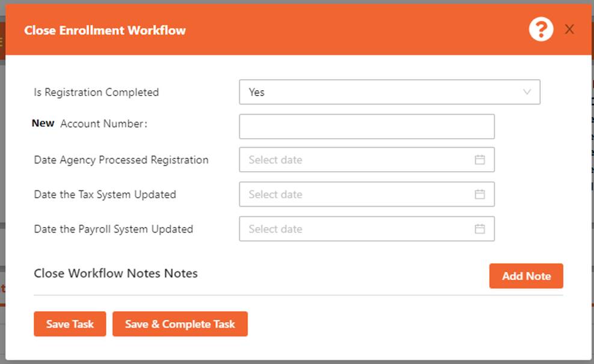Click the Close Workflow Notes heading
Image resolution: width=594 pixels, height=364 pixels.
point(115,273)
